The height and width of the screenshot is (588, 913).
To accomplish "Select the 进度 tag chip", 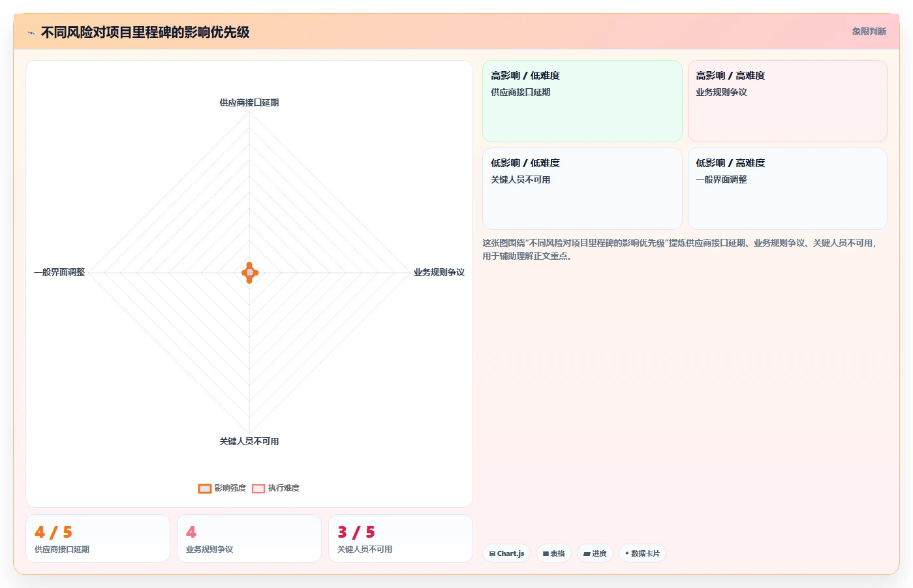I will 595,553.
